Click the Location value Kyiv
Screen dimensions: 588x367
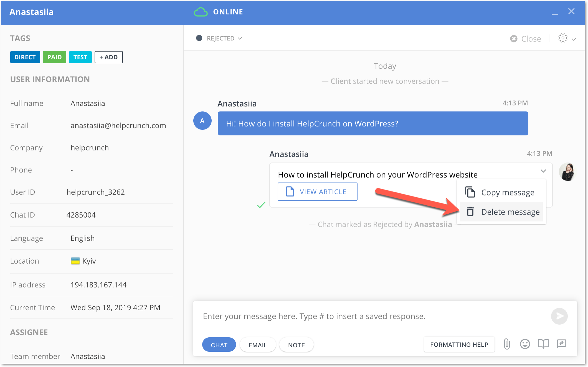click(x=89, y=261)
